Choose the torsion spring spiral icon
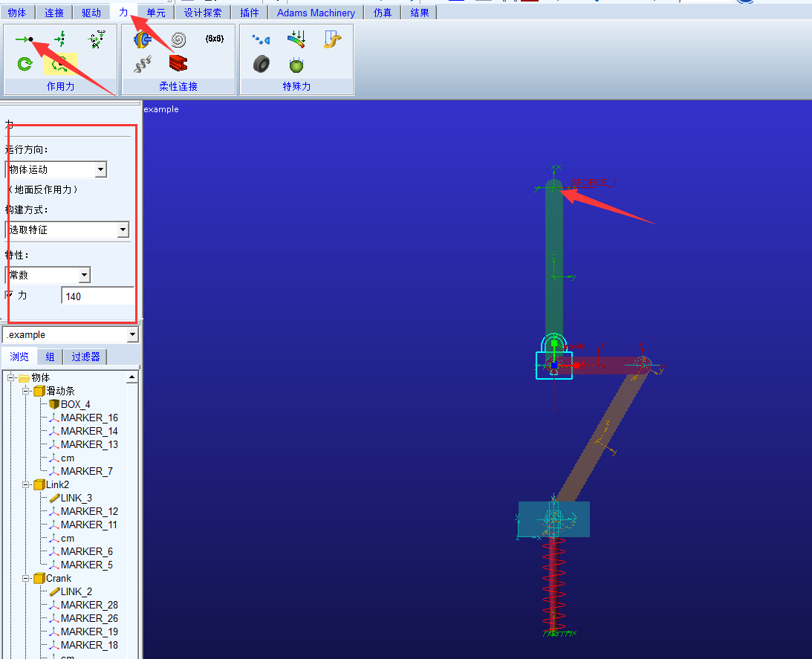 point(178,39)
